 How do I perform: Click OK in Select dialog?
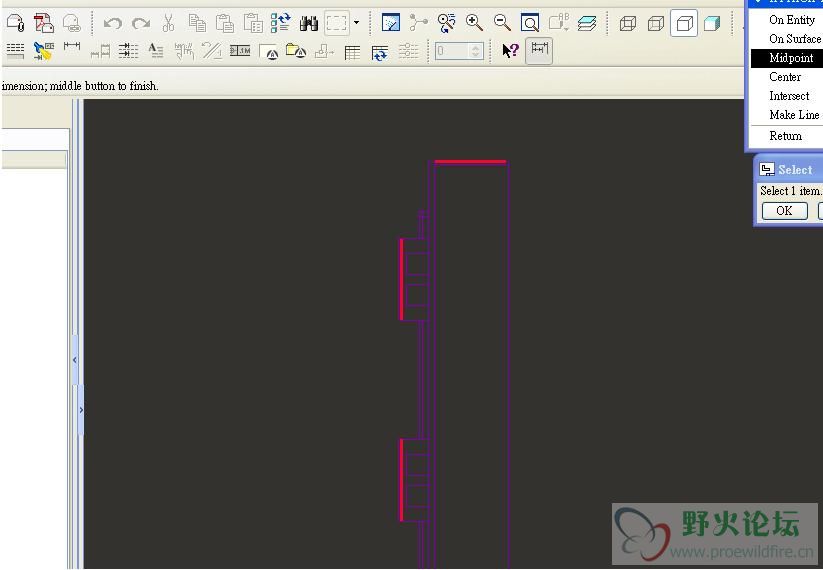pyautogui.click(x=784, y=210)
